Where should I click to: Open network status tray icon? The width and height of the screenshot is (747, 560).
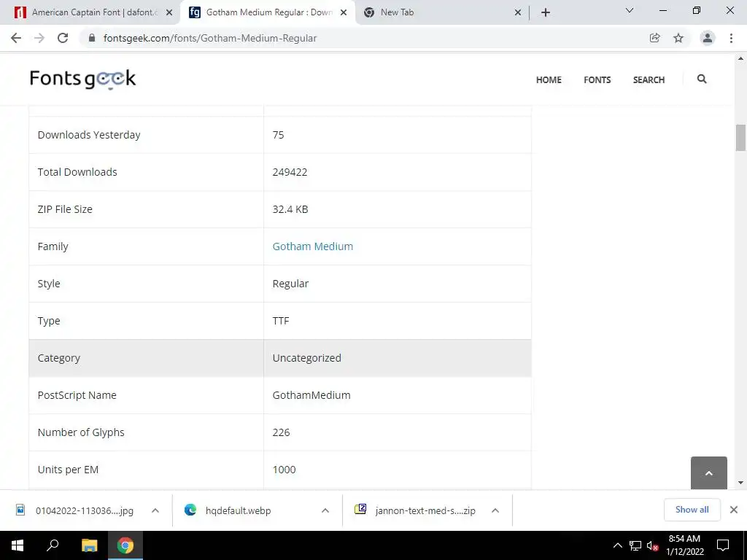click(635, 545)
